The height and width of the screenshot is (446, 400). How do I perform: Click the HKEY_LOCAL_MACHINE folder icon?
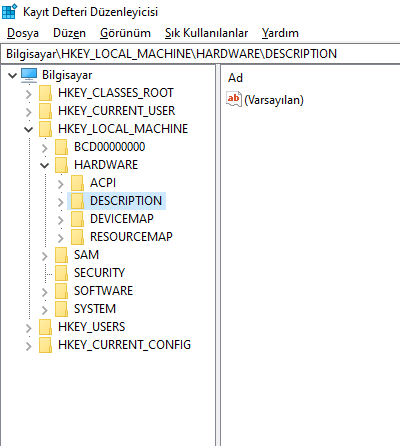pyautogui.click(x=45, y=129)
